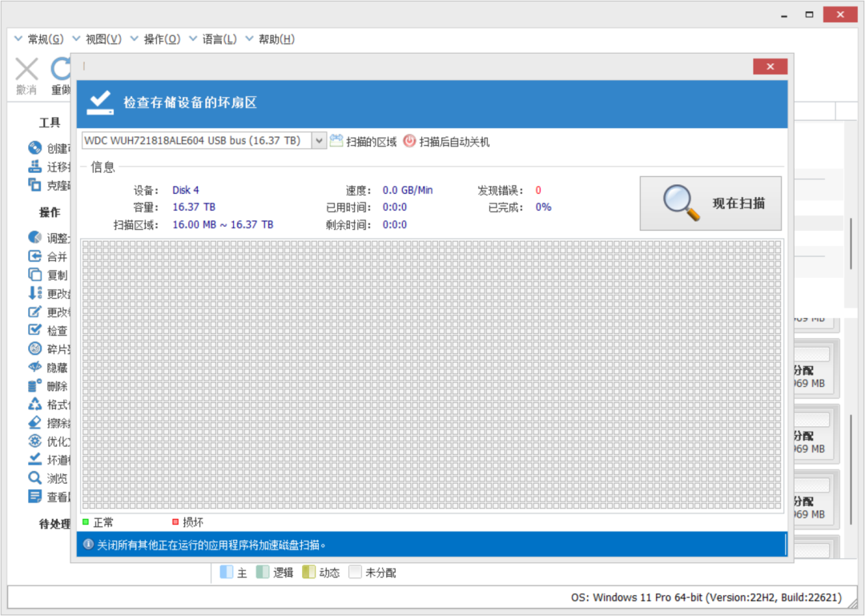Viewport: 865px width, 616px height.
Task: Click 扫描后自动关机 option text
Action: (x=455, y=142)
